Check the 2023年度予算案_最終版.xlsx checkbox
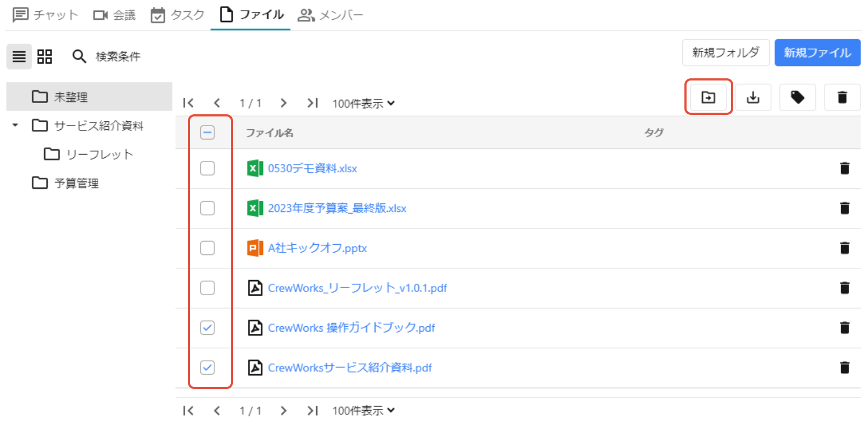868x425 pixels. 207,208
